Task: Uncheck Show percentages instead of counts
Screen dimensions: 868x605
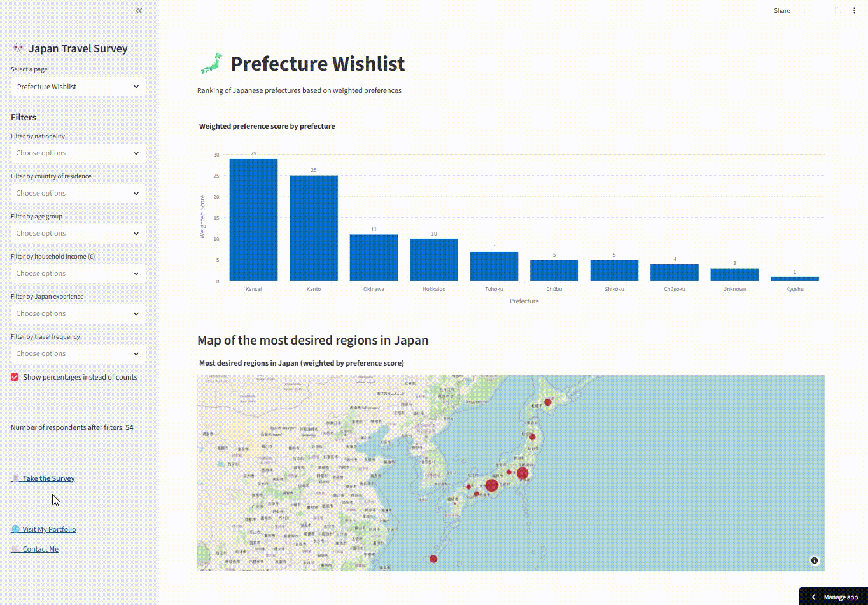Action: [x=14, y=376]
